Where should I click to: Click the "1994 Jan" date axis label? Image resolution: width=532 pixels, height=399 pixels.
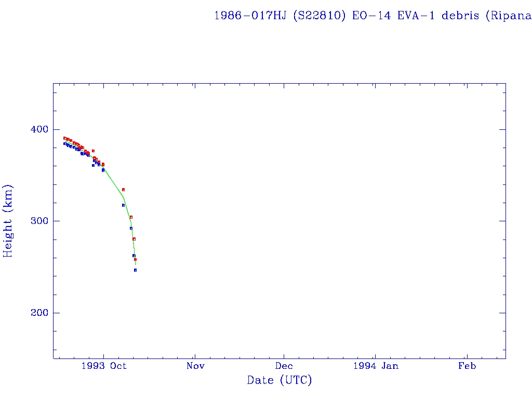coord(376,366)
